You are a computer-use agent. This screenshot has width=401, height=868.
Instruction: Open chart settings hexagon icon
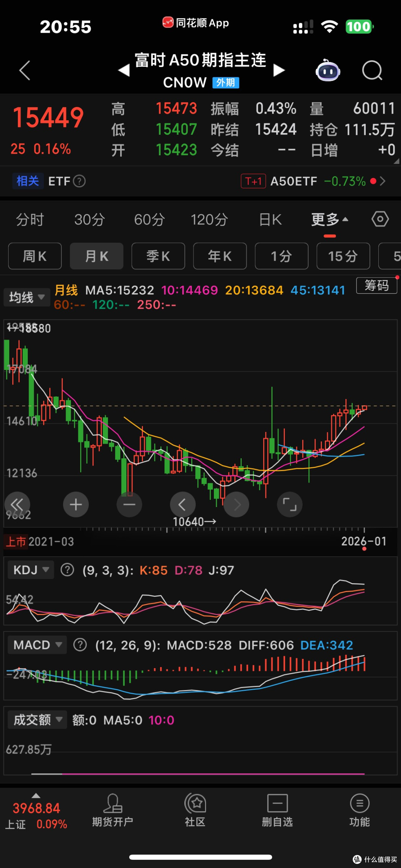coord(380,219)
